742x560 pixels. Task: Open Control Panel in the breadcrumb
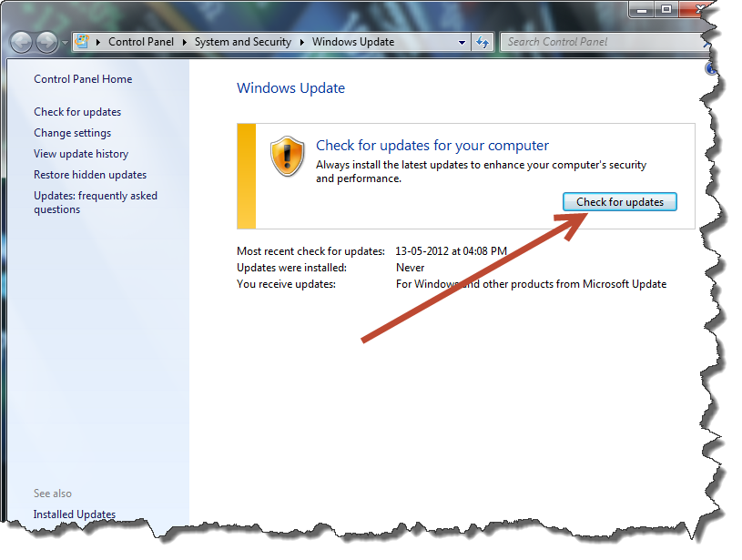[141, 42]
